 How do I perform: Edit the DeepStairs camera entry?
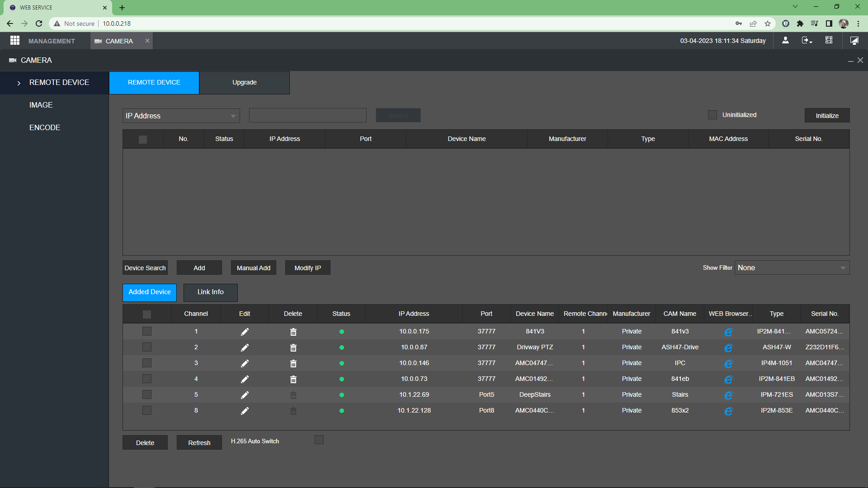pyautogui.click(x=245, y=395)
